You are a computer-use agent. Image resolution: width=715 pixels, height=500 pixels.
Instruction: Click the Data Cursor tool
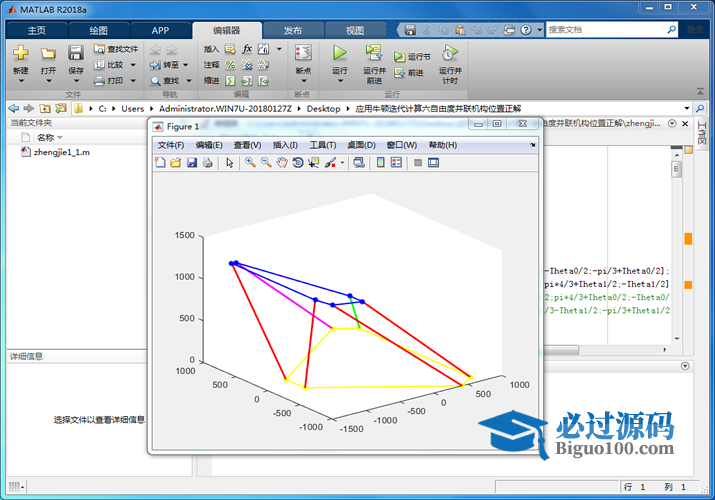click(313, 163)
